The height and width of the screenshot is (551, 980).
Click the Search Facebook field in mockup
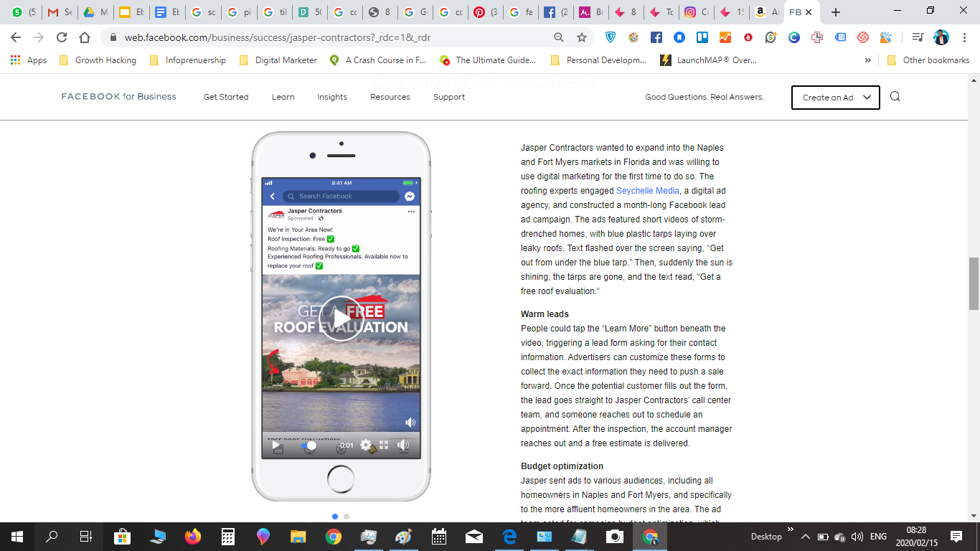tap(341, 196)
